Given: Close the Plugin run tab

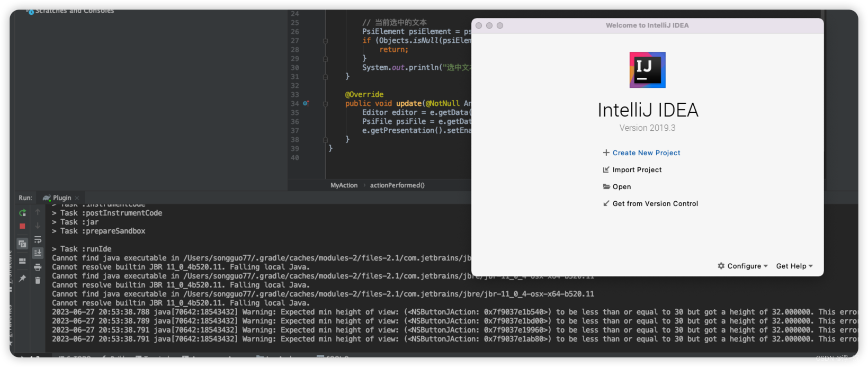Looking at the screenshot, I should pyautogui.click(x=77, y=198).
